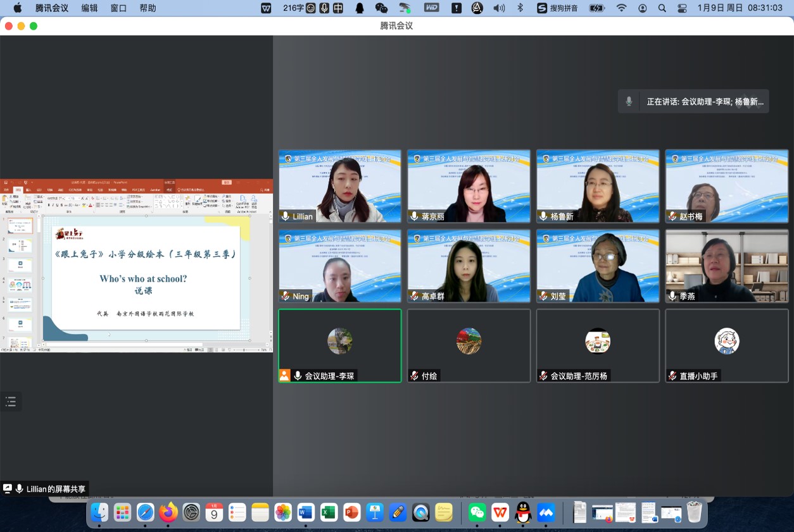Screen dimensions: 794x532
Task: Open the 编辑 menu
Action: point(89,8)
